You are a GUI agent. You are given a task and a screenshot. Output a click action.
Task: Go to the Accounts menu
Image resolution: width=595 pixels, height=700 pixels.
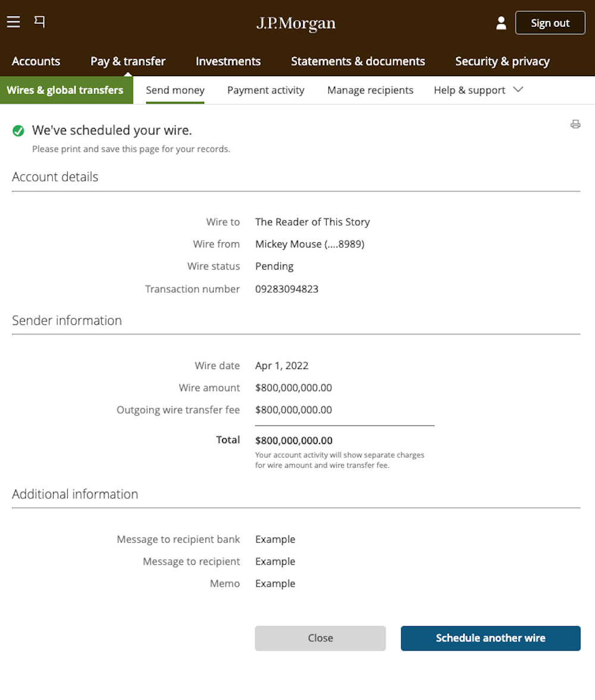pos(36,61)
